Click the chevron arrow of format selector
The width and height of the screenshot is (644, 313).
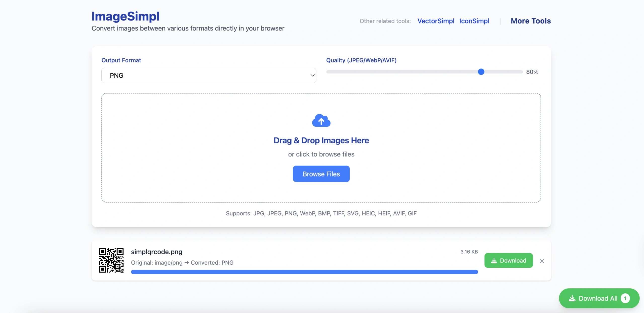click(312, 75)
